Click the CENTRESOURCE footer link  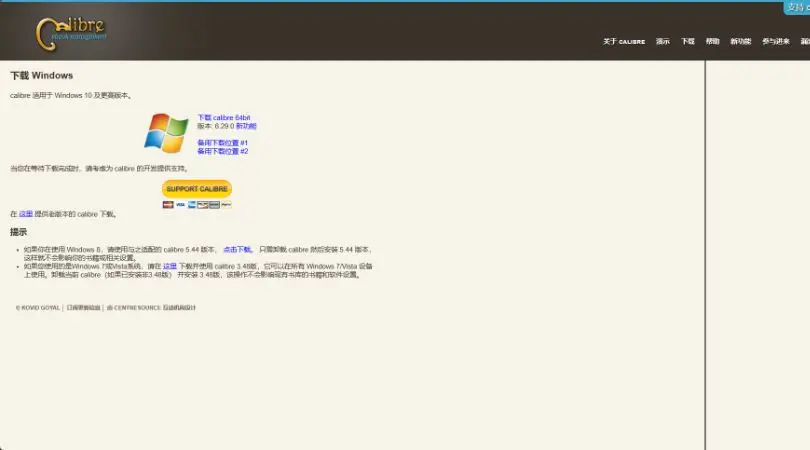click(x=137, y=308)
